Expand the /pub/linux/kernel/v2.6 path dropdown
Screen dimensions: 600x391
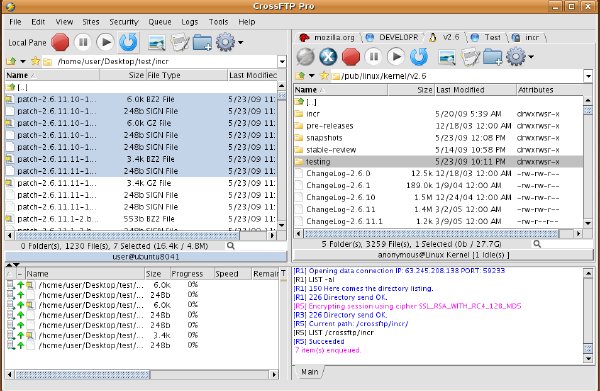tap(588, 76)
